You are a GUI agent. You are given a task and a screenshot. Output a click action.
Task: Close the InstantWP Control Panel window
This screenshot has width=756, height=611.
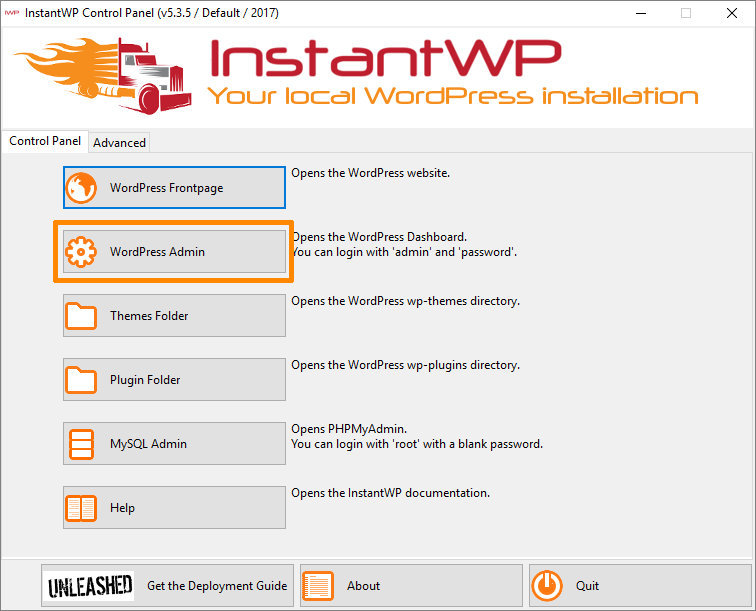tap(732, 14)
